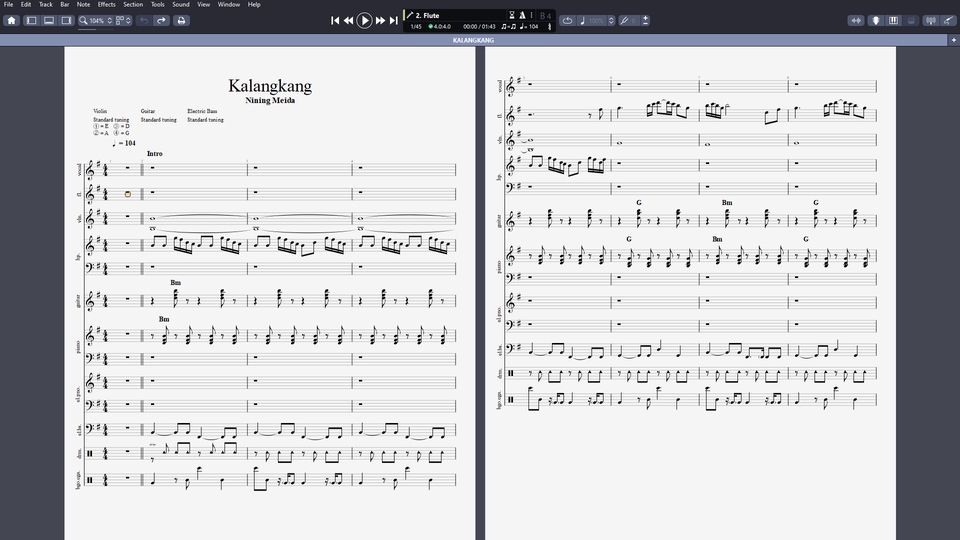Adjust the 104% zoom stepper
This screenshot has height=540, width=960.
110,20
